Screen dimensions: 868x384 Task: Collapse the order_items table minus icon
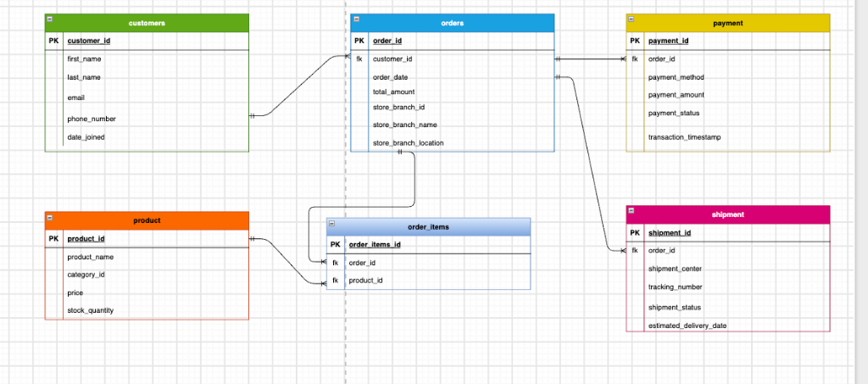click(331, 224)
